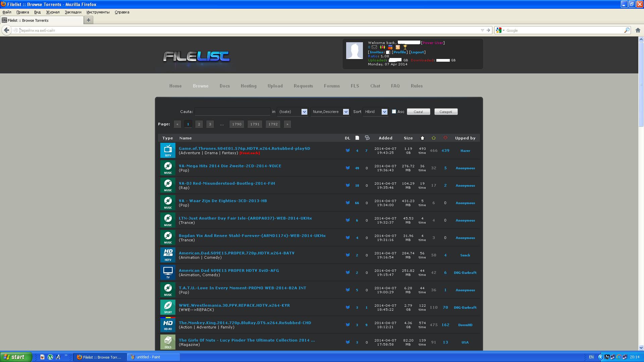Image resolution: width=644 pixels, height=362 pixels.
Task: Toggle the Asc checkbox
Action: 394,112
